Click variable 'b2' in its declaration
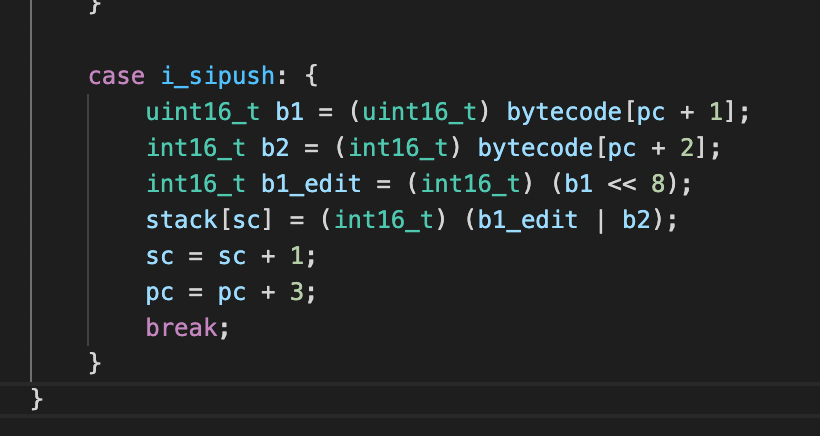Image resolution: width=820 pixels, height=436 pixels. (x=276, y=148)
